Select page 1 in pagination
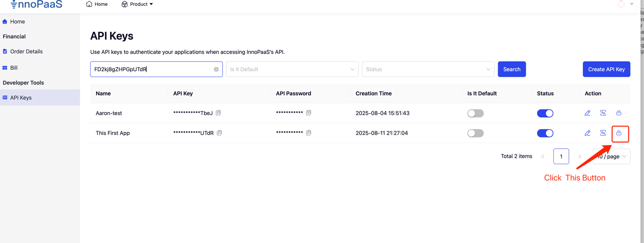 tap(561, 156)
